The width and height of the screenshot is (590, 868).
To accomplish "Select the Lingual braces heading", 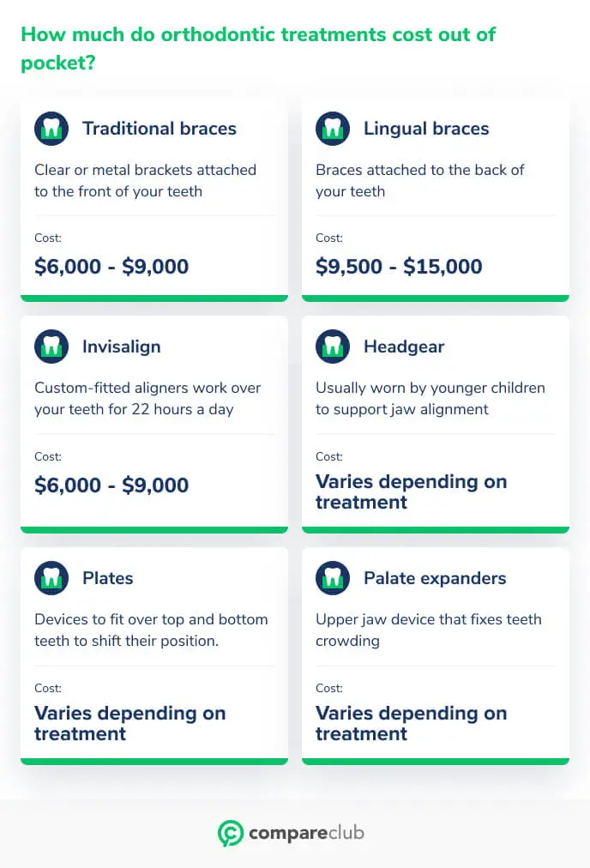I will pos(426,129).
